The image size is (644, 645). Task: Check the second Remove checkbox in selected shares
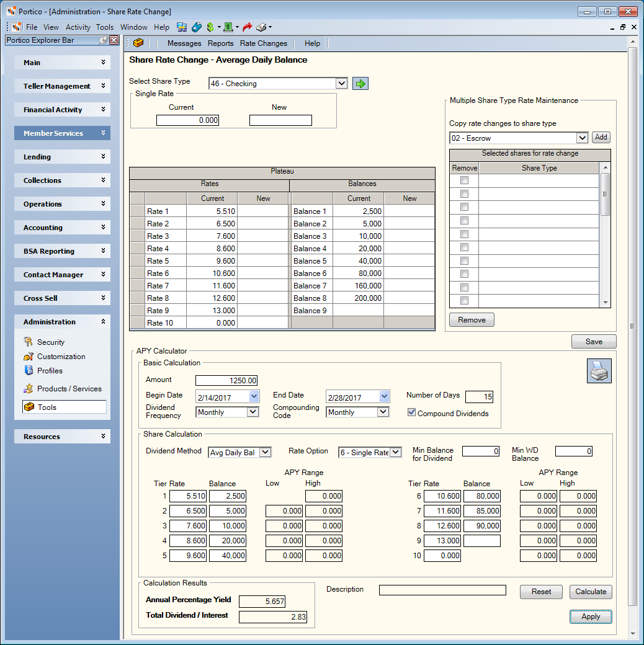[x=464, y=193]
